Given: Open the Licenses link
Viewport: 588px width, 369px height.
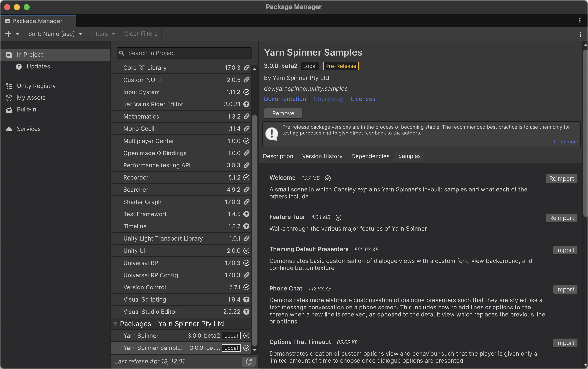Looking at the screenshot, I should click(363, 99).
